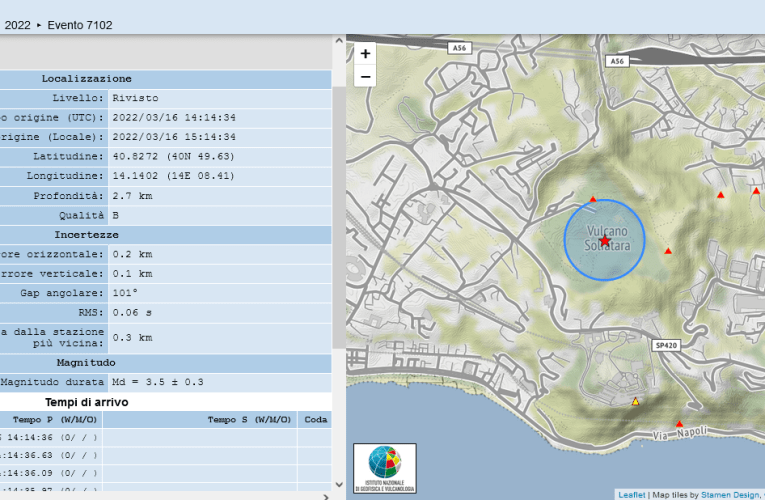The width and height of the screenshot is (765, 500).
Task: Click the Magnitudo section header
Action: (86, 362)
